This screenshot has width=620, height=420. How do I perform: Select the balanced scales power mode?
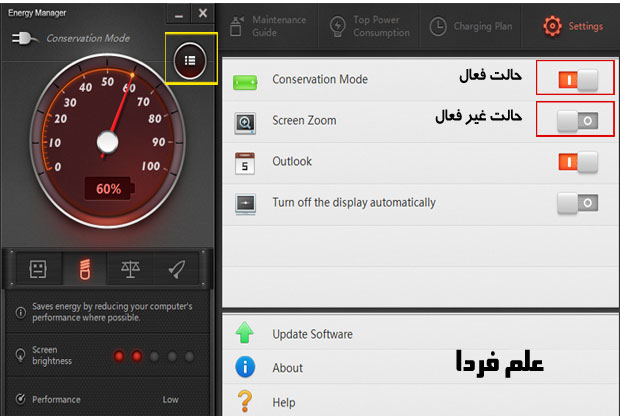tap(130, 268)
